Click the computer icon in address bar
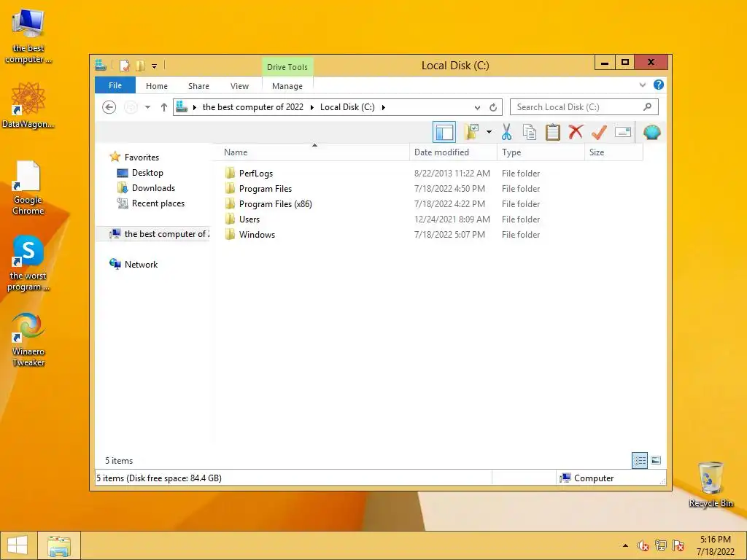The image size is (747, 560). tap(182, 107)
